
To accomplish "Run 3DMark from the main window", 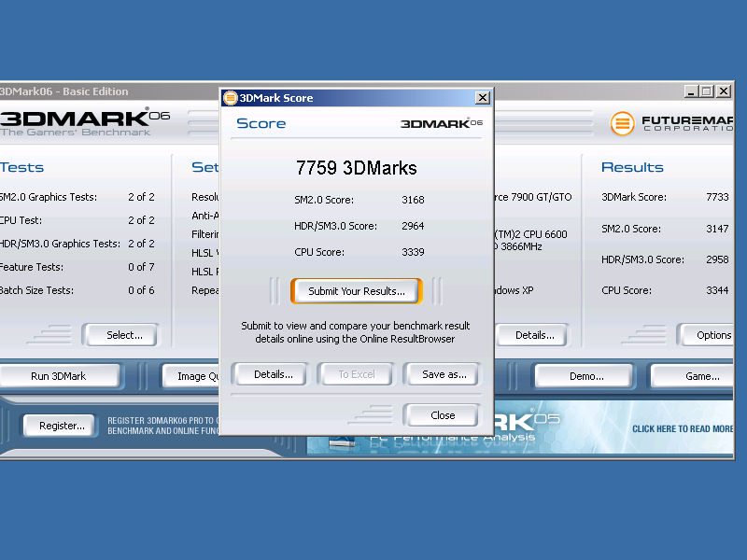I will (x=59, y=376).
